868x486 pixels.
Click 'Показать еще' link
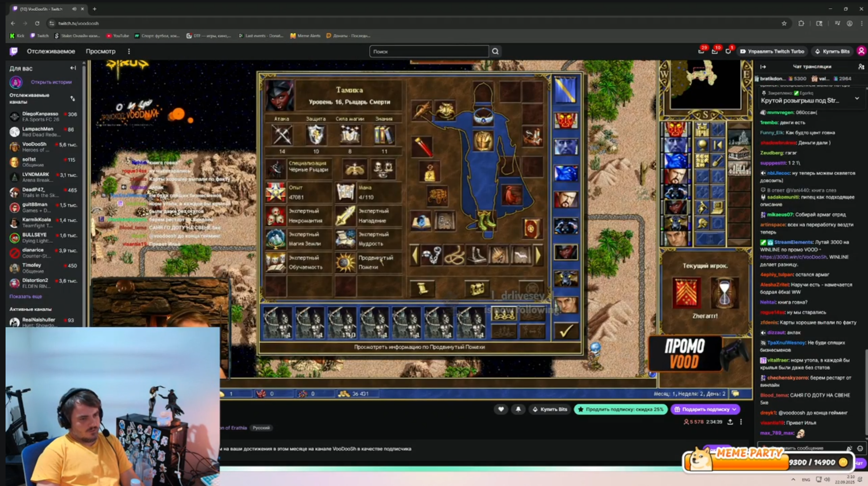pos(26,296)
